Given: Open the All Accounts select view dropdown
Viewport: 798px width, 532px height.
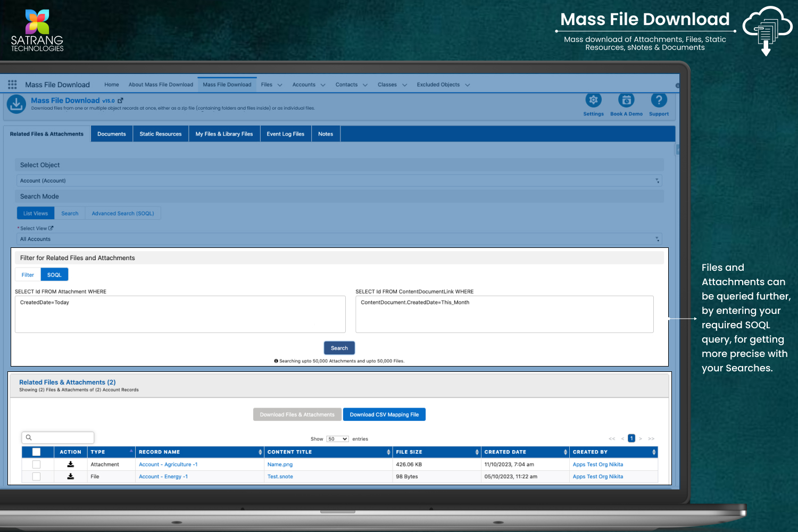Looking at the screenshot, I should [339, 239].
